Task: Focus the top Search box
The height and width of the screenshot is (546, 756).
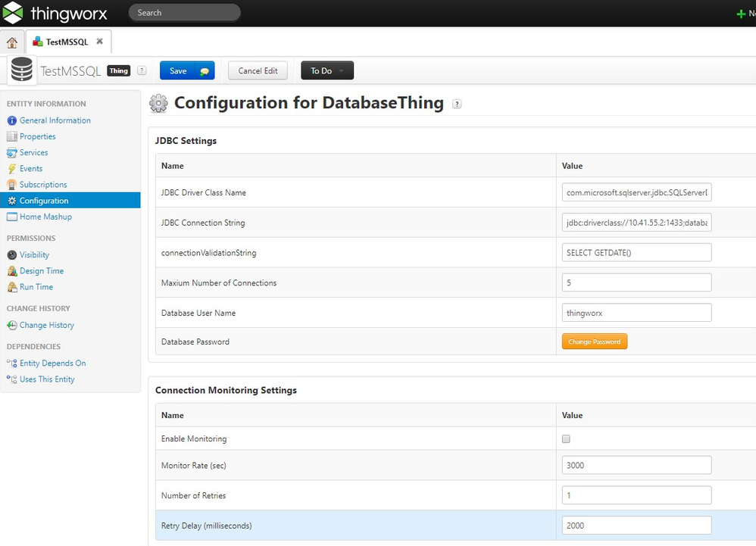Action: point(184,13)
